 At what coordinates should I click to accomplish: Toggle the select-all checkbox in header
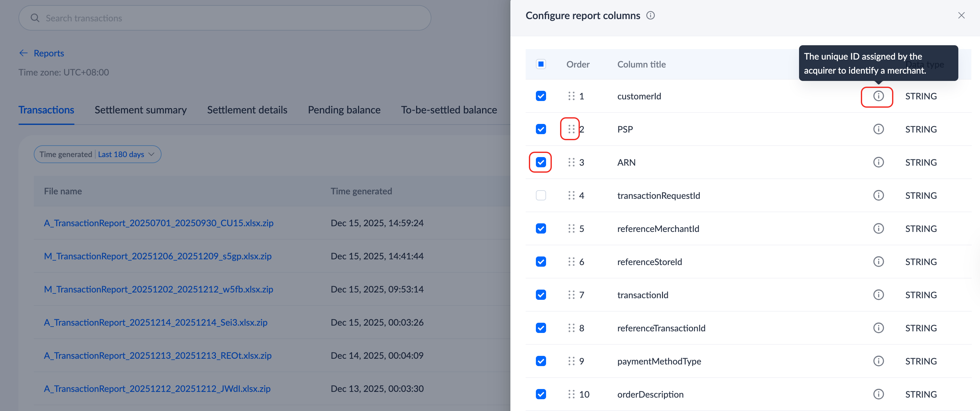[x=541, y=64]
